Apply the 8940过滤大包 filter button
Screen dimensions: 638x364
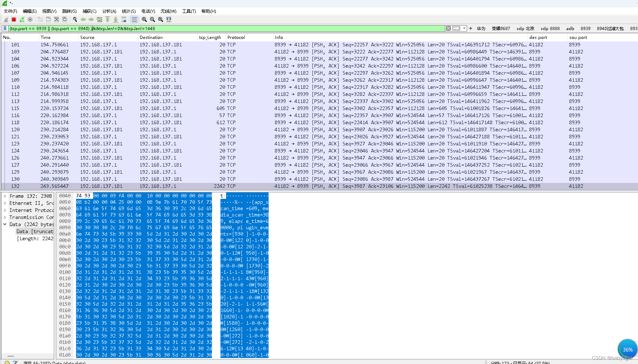[x=610, y=28]
